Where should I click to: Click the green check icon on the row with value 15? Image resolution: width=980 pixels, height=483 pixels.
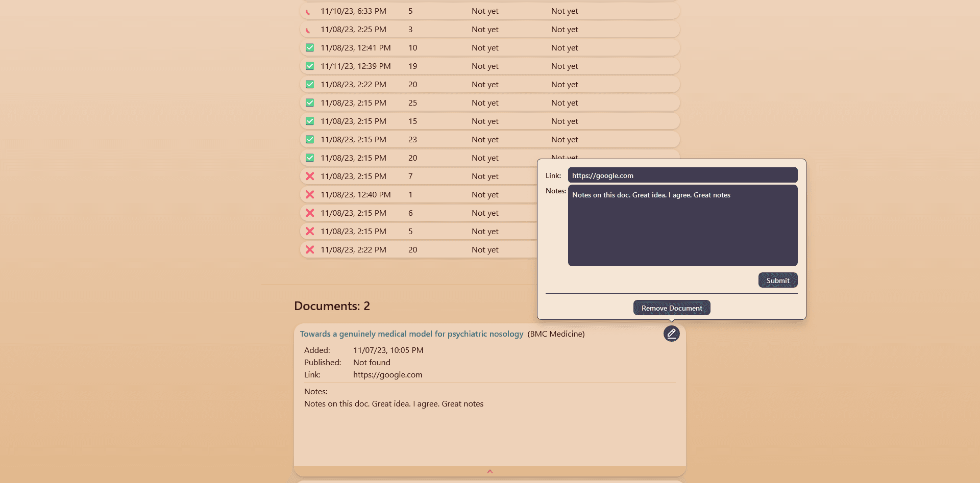pyautogui.click(x=310, y=121)
